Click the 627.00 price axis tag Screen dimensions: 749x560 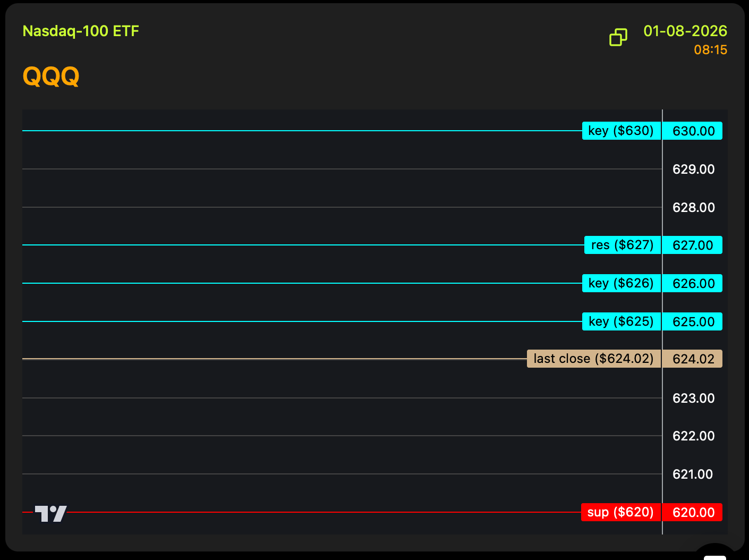pos(693,245)
